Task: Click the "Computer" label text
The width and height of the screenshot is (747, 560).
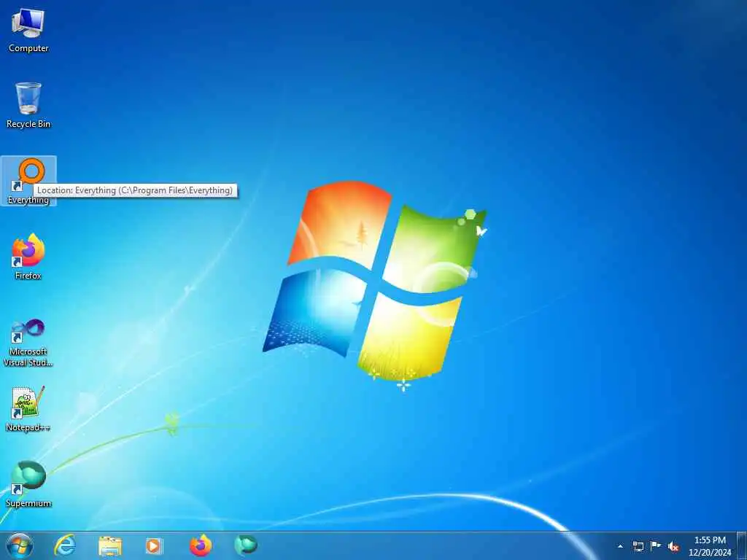Action: point(28,48)
